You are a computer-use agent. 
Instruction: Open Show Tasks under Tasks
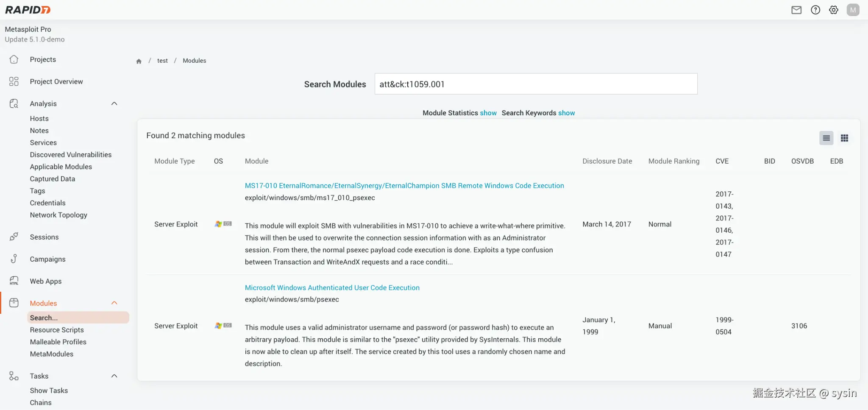pyautogui.click(x=49, y=390)
